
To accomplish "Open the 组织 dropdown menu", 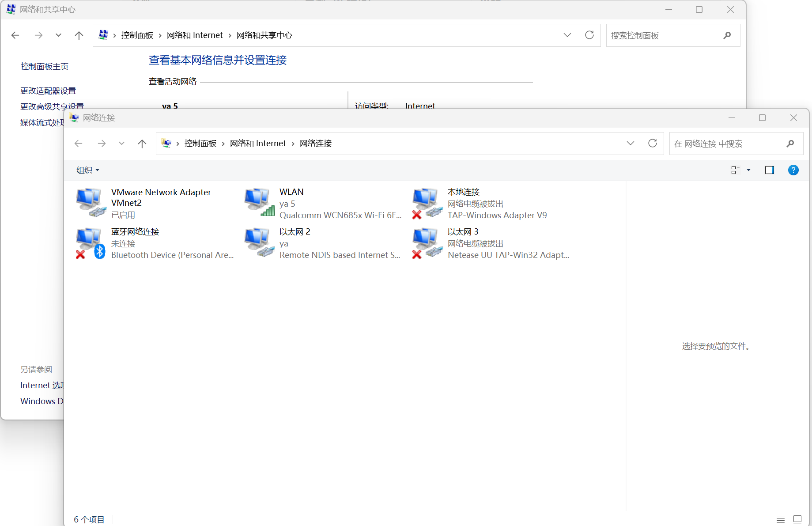I will 87,170.
